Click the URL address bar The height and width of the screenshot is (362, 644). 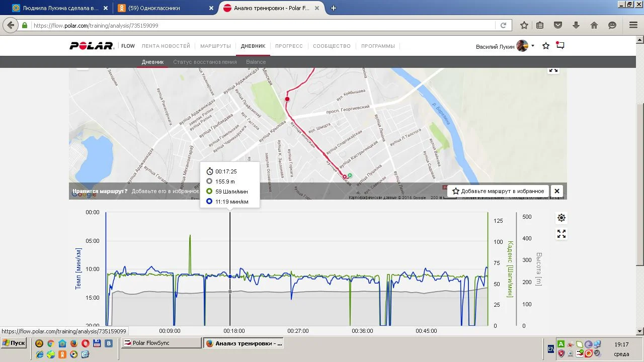tap(262, 25)
